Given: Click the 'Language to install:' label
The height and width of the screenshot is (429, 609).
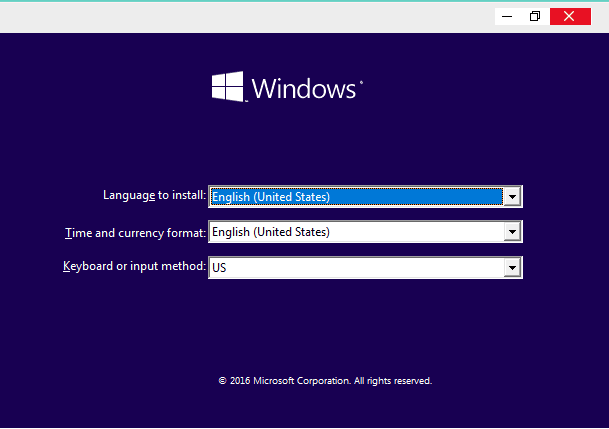Looking at the screenshot, I should pyautogui.click(x=154, y=195).
